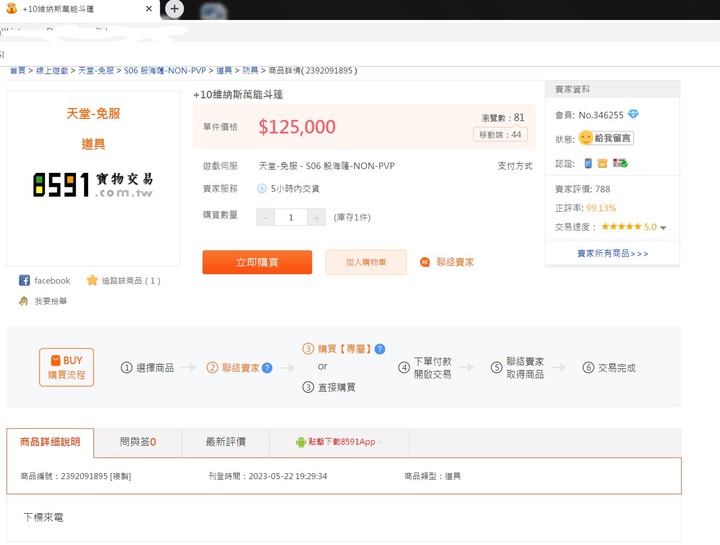Open 防具 breadcrumb link
This screenshot has height=545, width=720.
(x=250, y=70)
